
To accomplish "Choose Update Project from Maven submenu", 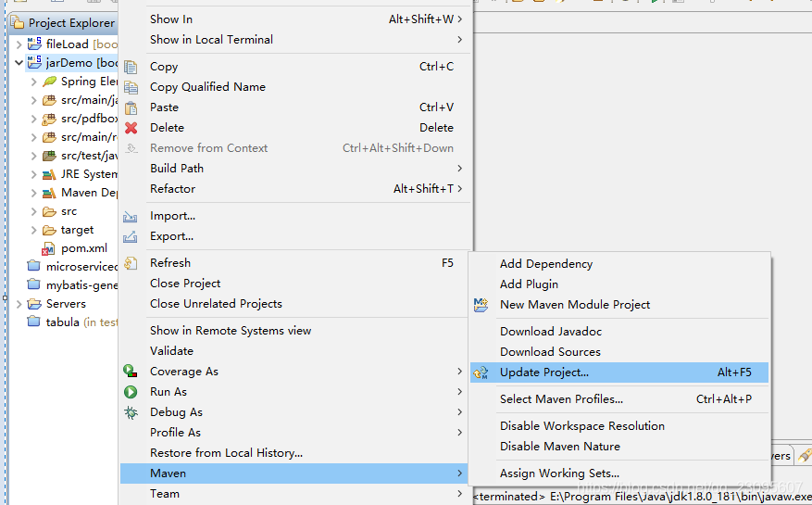I will [x=619, y=372].
